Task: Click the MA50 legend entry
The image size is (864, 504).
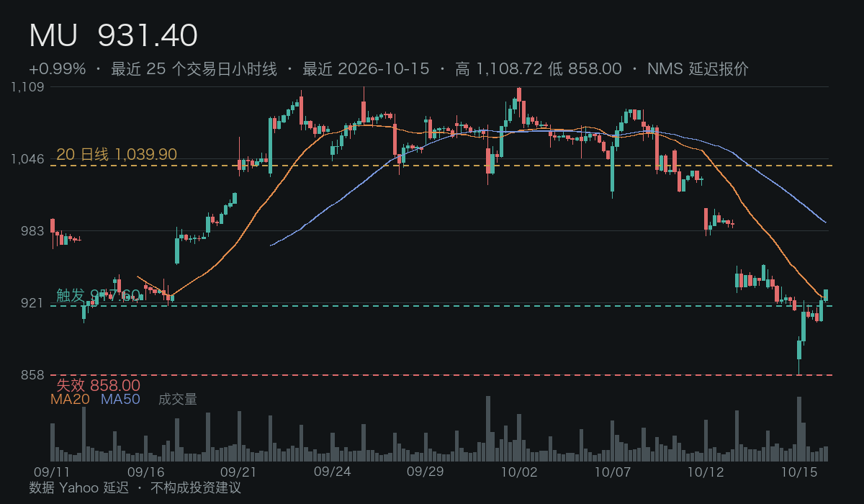Action: [120, 399]
